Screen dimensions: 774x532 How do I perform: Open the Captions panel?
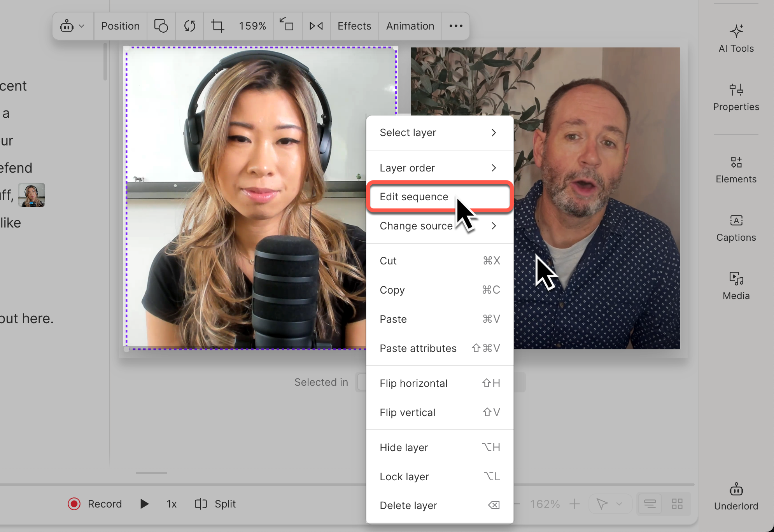(735, 227)
